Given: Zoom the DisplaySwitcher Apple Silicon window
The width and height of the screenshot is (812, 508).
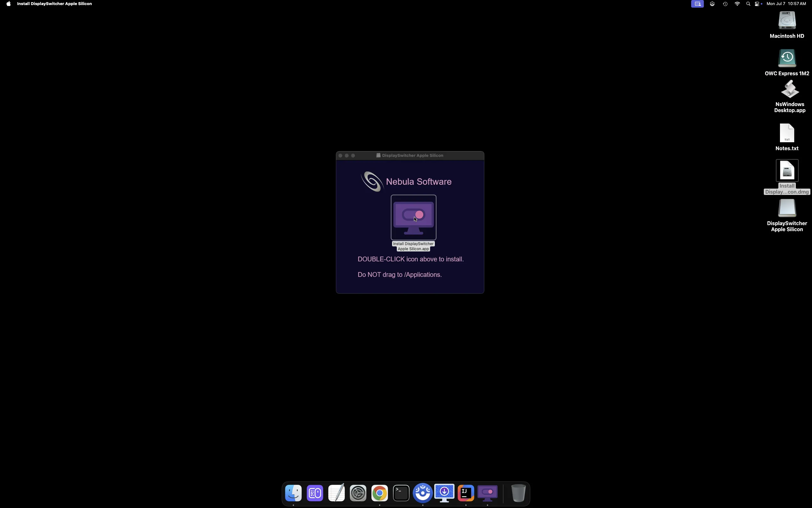Looking at the screenshot, I should [x=353, y=156].
